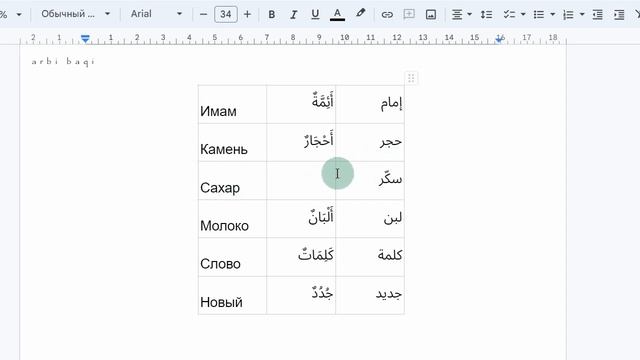Toggle underline formatting

point(315,15)
